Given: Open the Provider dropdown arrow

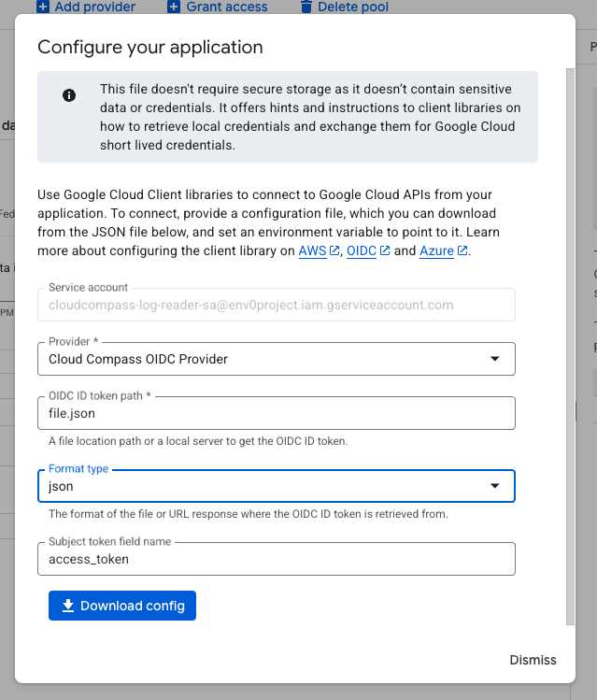Looking at the screenshot, I should tap(494, 359).
